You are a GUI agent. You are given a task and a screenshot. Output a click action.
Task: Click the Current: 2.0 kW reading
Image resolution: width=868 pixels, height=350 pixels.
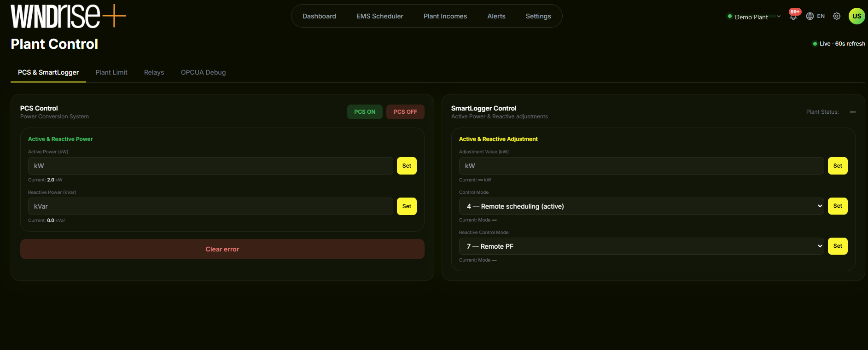point(45,180)
